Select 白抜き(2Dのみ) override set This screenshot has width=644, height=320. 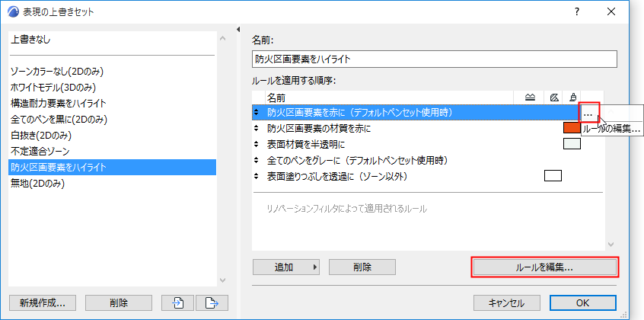tap(112, 136)
